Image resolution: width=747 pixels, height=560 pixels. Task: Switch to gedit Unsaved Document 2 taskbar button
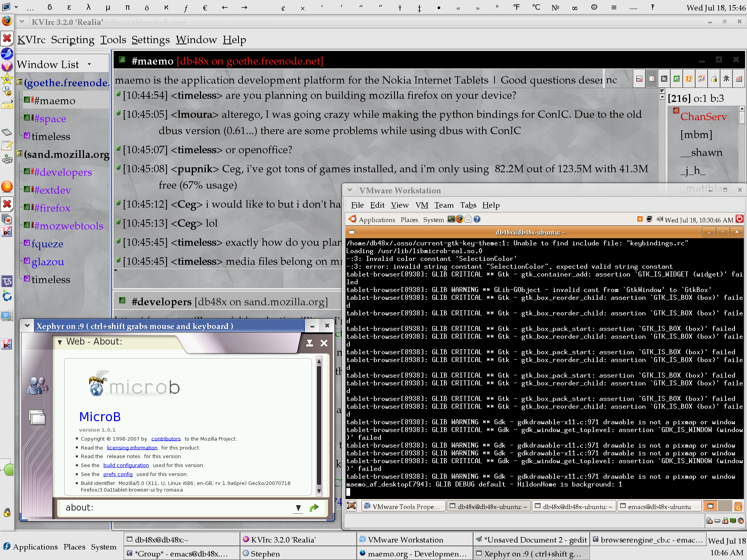click(531, 539)
